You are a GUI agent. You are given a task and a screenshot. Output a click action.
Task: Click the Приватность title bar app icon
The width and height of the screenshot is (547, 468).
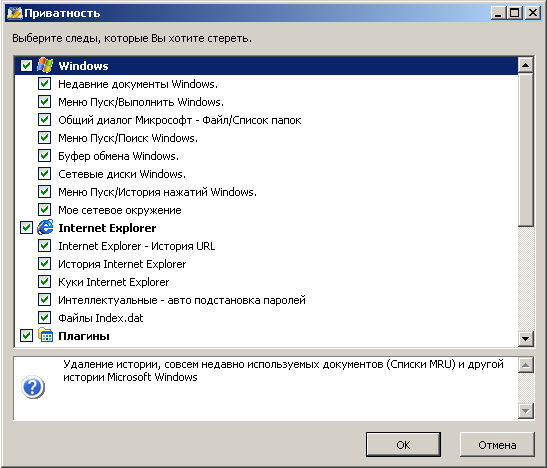point(15,13)
